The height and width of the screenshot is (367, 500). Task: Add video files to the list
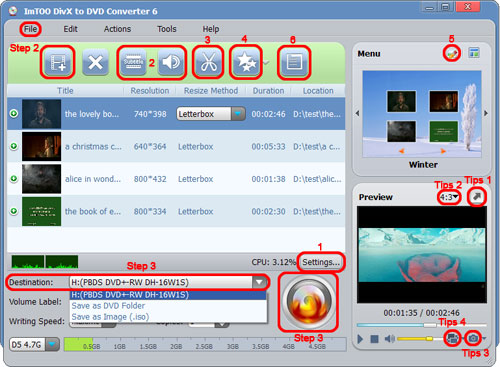click(57, 62)
